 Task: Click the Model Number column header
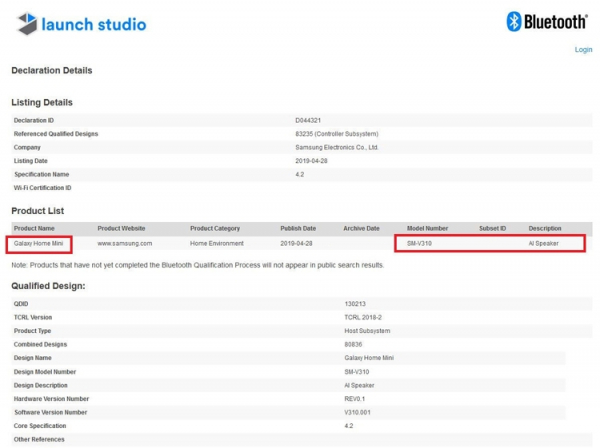[x=428, y=228]
